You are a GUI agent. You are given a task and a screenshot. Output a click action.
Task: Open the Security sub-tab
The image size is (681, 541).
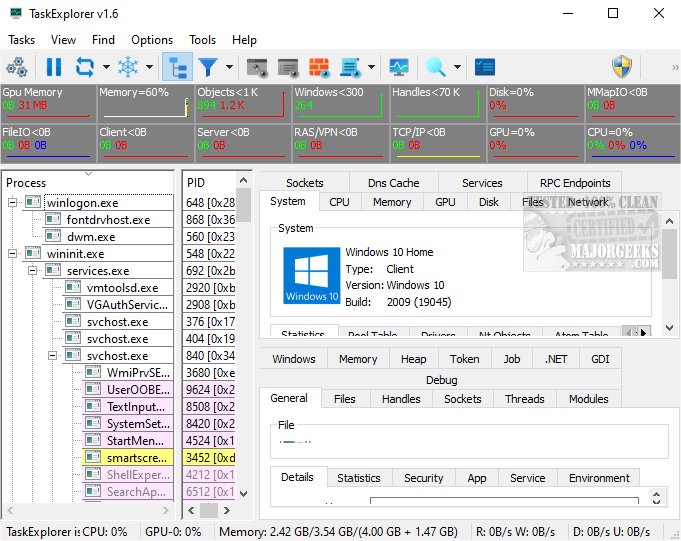pyautogui.click(x=423, y=478)
